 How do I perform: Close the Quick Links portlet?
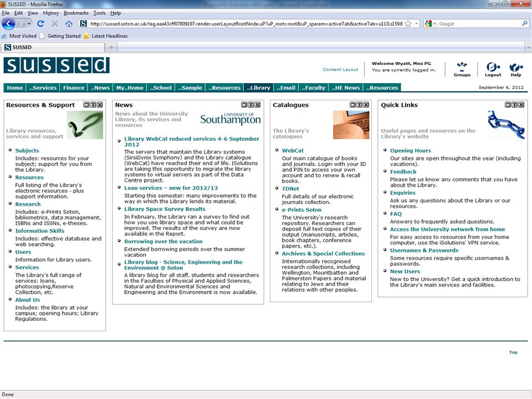(x=521, y=105)
